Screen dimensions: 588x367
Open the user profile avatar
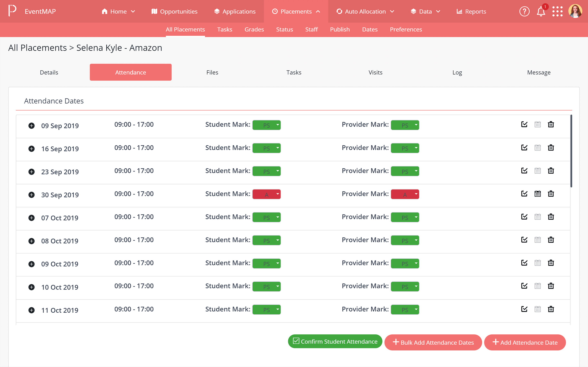click(575, 11)
